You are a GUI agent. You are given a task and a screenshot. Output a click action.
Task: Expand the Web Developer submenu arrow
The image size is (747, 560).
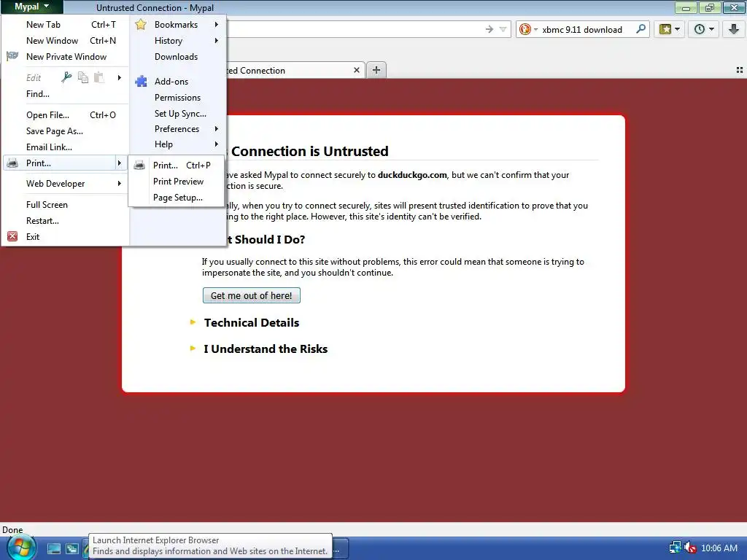point(119,183)
